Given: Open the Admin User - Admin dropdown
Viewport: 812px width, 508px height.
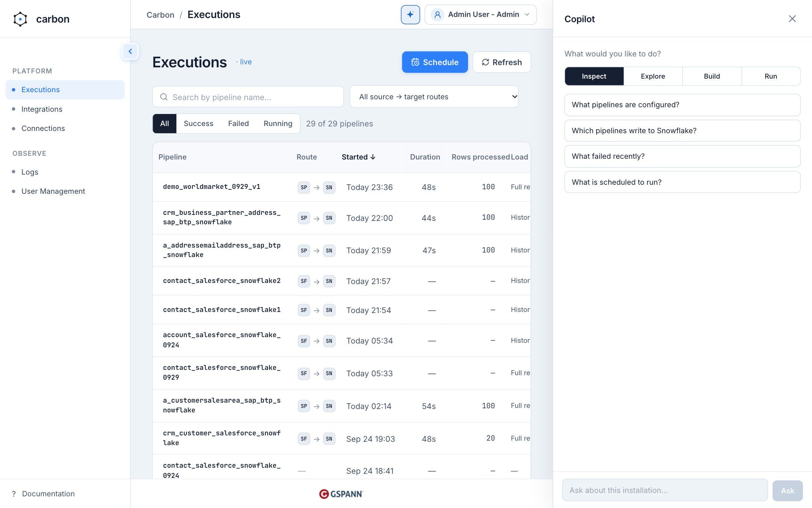Looking at the screenshot, I should [480, 15].
